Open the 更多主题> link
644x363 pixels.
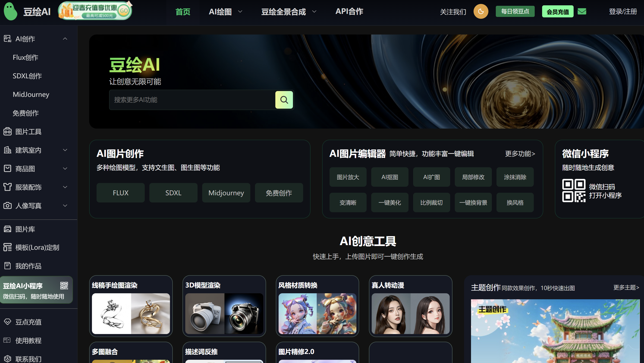[626, 287]
